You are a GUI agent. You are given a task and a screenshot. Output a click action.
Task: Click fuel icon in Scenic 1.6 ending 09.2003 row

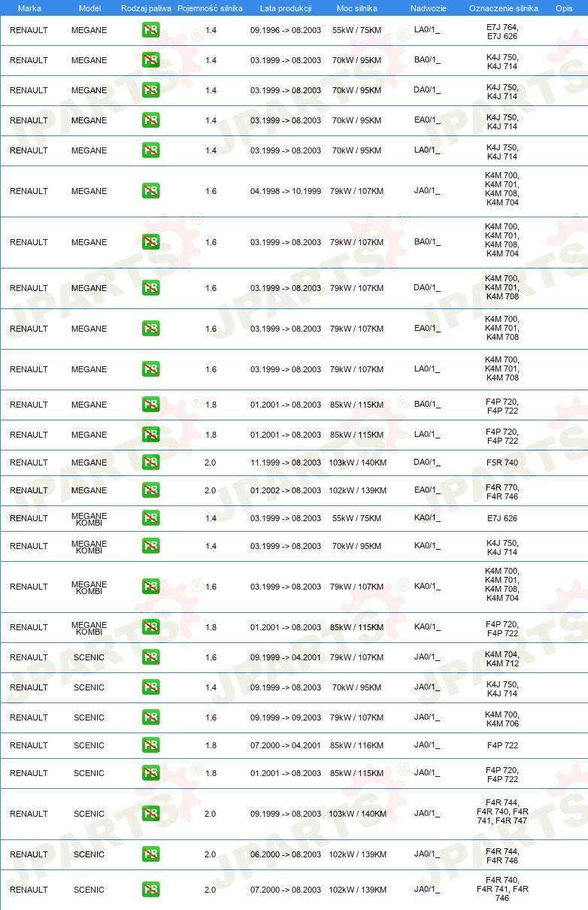[150, 718]
